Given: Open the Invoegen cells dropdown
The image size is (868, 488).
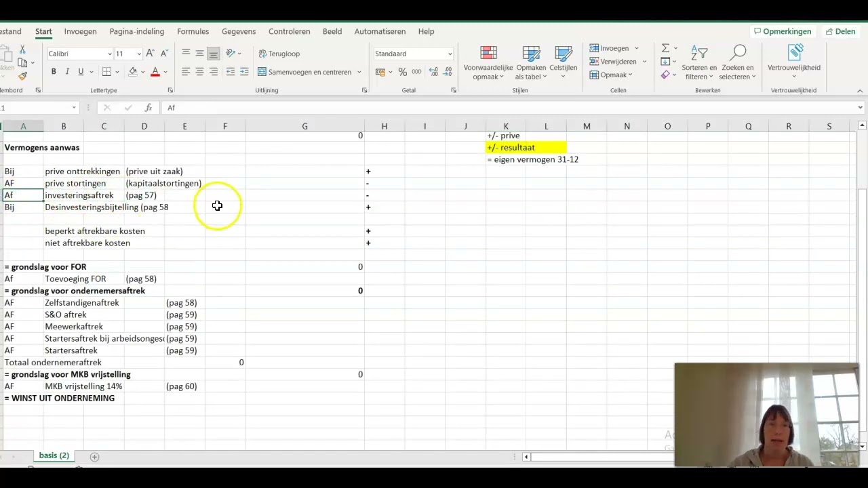Looking at the screenshot, I should [614, 48].
